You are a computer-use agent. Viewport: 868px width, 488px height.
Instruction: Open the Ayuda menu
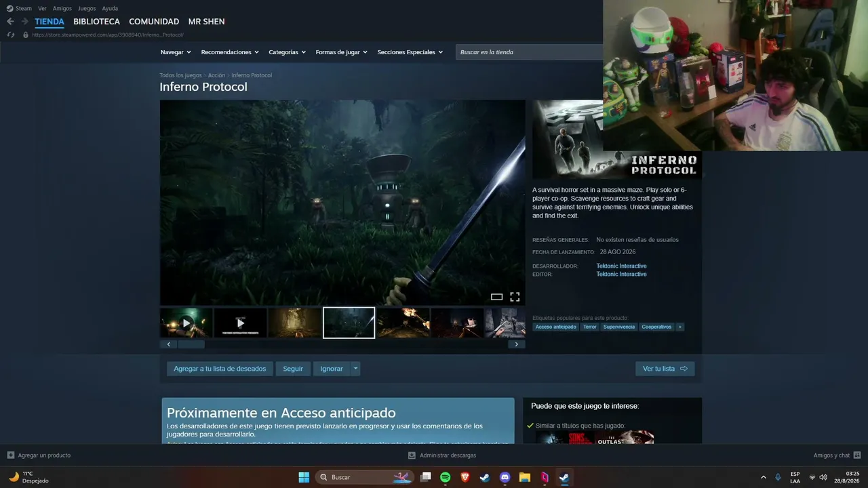click(110, 8)
